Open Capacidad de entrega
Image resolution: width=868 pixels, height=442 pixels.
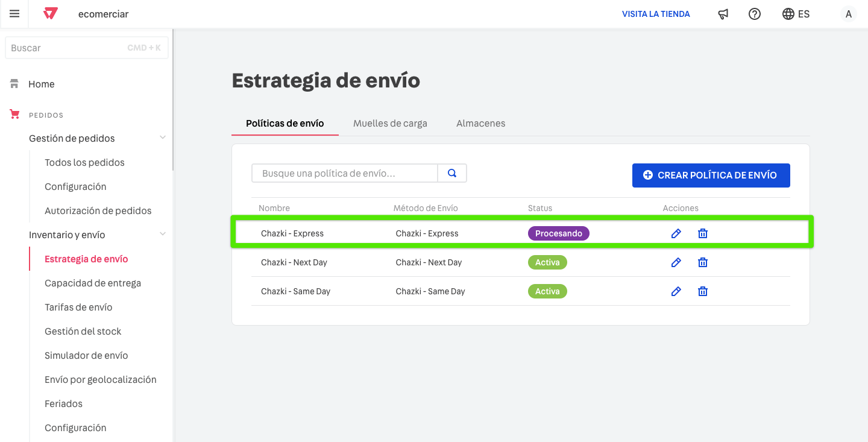coord(93,283)
